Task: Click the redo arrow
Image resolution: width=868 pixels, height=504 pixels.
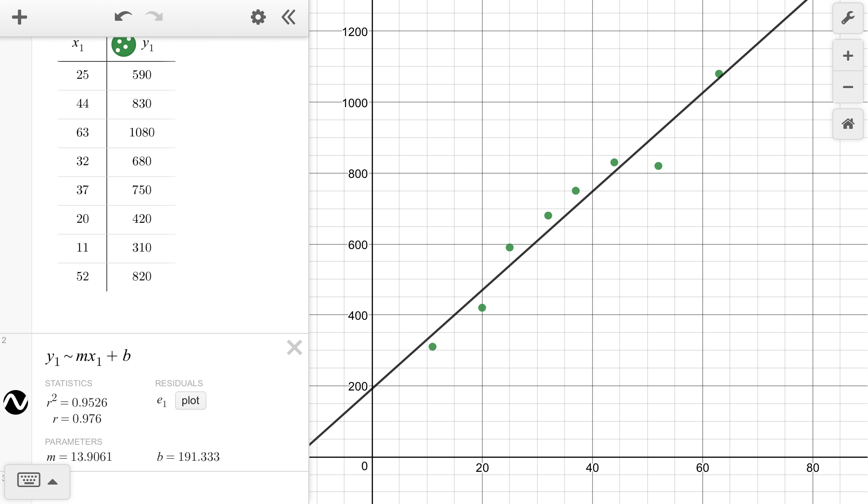Action: click(154, 17)
